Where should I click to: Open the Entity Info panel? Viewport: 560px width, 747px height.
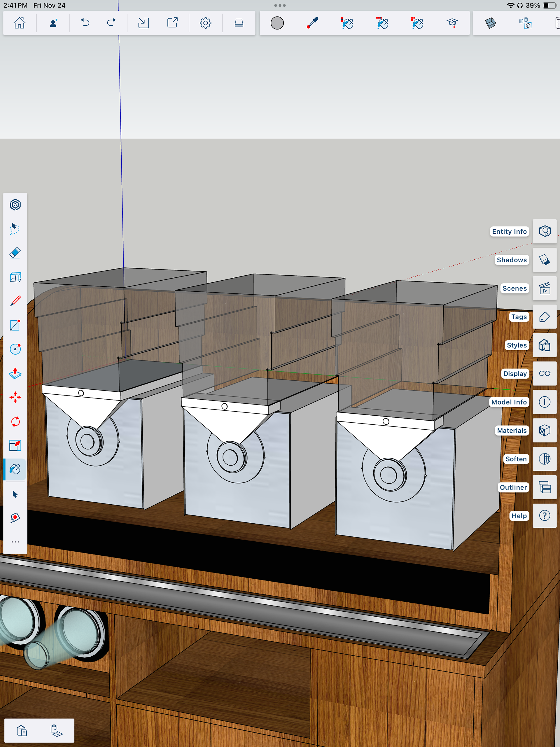point(545,231)
